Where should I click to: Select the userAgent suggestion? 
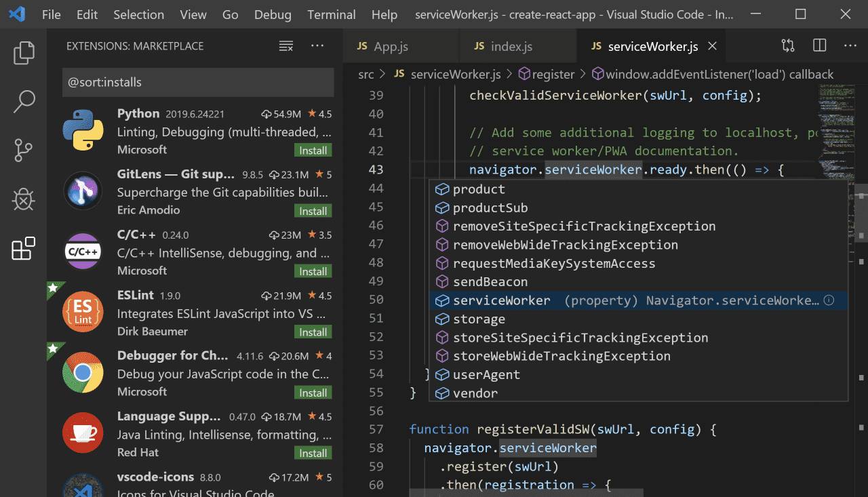pos(638,374)
